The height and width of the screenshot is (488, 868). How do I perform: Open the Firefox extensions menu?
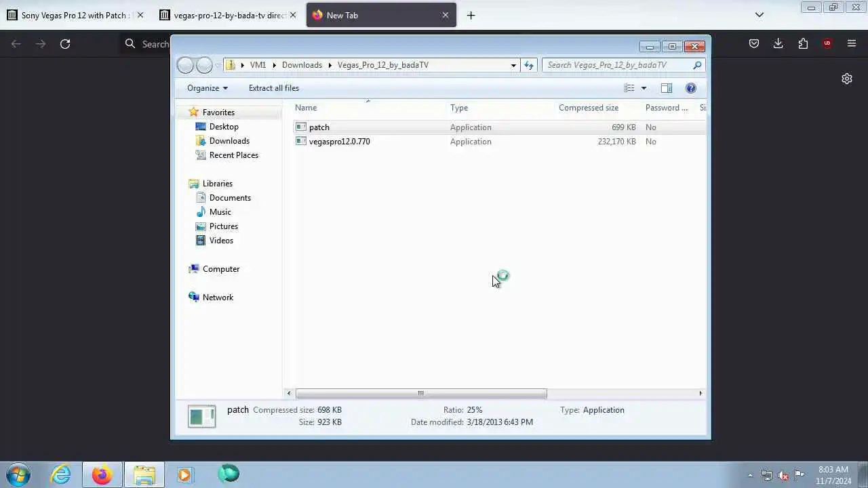point(803,44)
